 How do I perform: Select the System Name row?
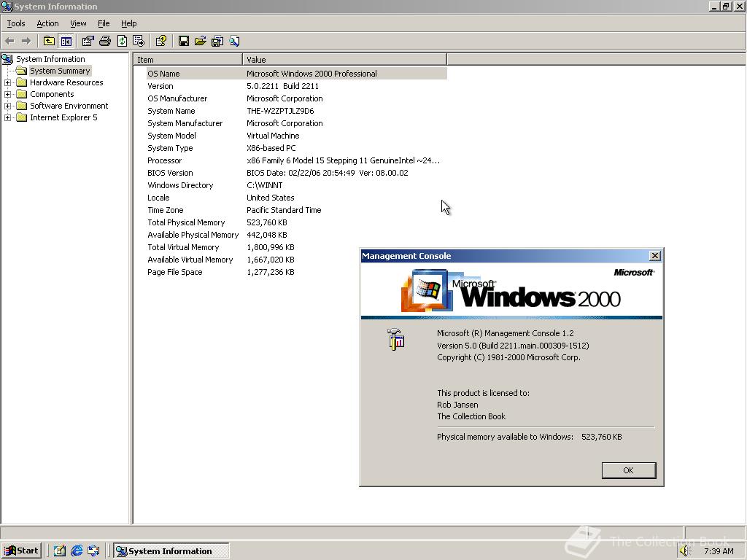point(297,111)
